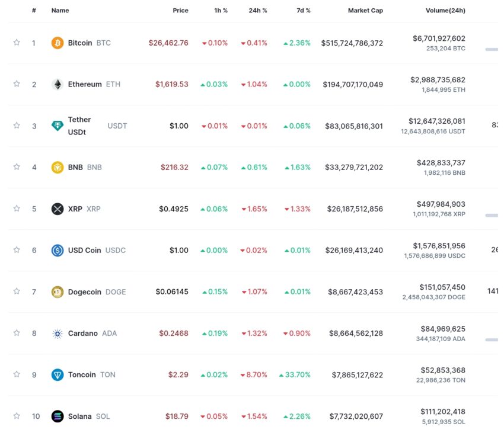Click the Toncoin blue logo icon

(x=58, y=374)
